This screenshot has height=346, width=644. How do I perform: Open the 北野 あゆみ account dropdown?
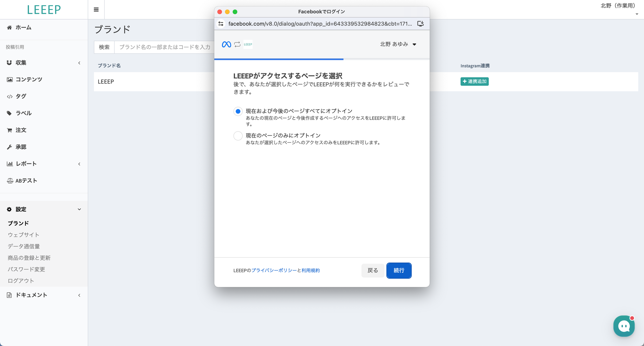398,44
